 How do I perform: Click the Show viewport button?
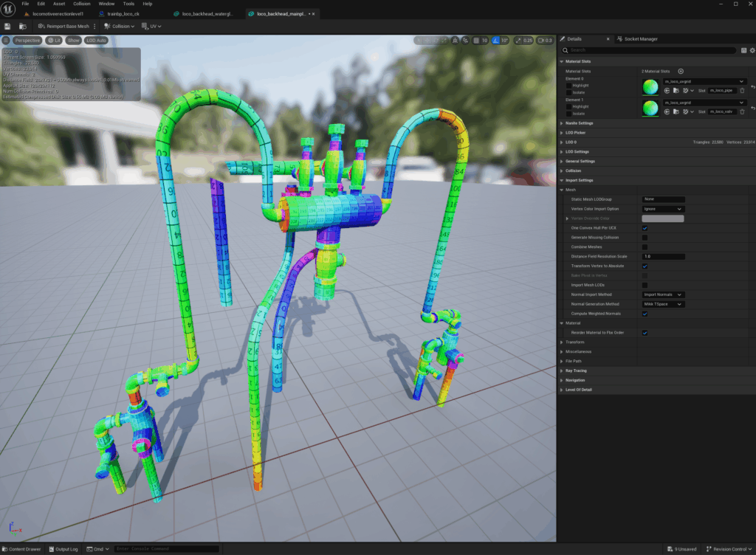pos(73,41)
